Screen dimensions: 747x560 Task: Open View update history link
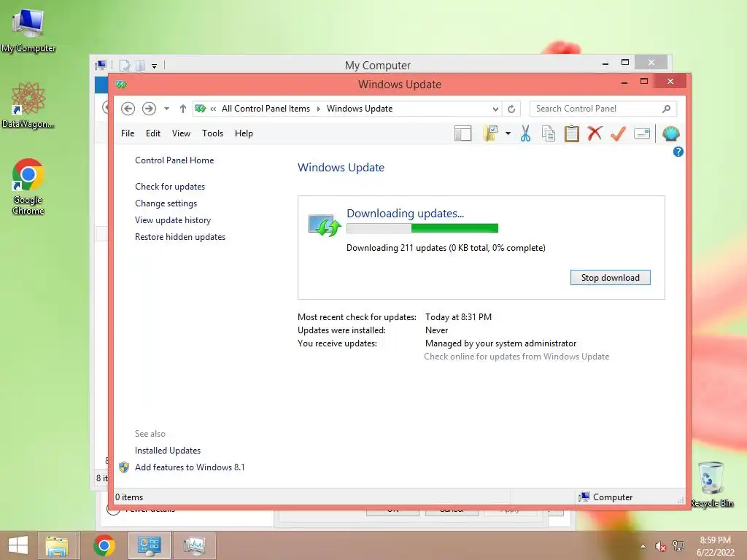click(173, 220)
